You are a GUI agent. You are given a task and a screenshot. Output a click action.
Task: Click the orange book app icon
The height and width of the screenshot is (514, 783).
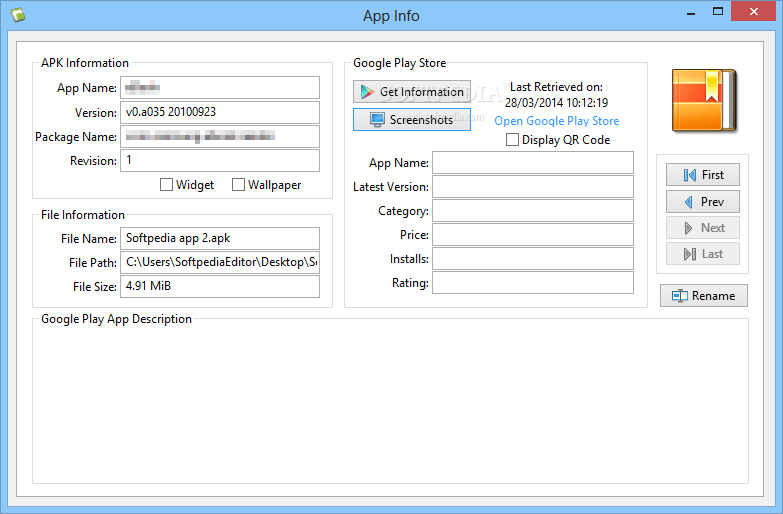pyautogui.click(x=705, y=101)
